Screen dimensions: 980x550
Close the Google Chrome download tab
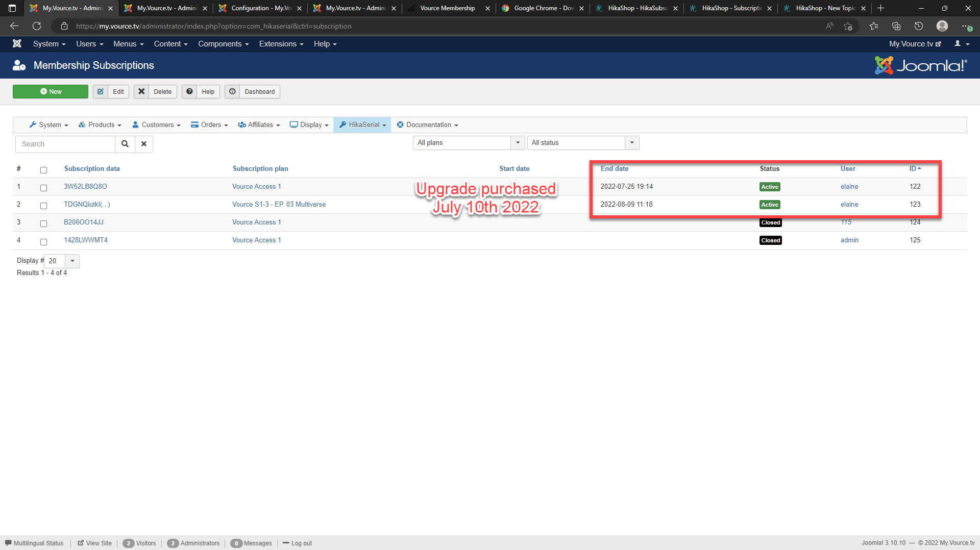[581, 8]
